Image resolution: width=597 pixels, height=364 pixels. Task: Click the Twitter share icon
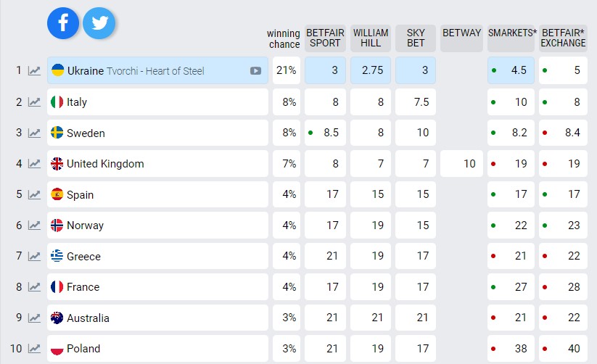click(x=99, y=23)
